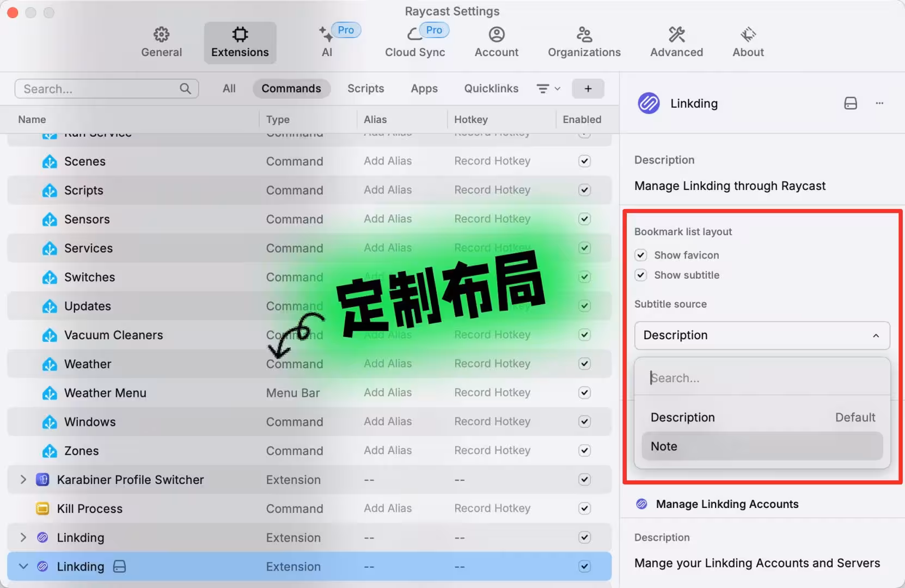
Task: Open the Subtitle source dropdown
Action: pyautogui.click(x=762, y=335)
